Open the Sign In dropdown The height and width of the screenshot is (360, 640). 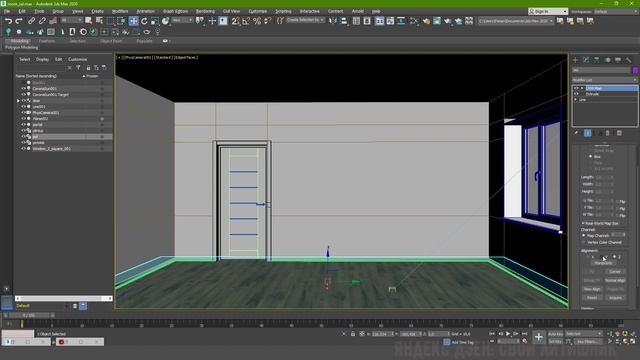click(548, 11)
